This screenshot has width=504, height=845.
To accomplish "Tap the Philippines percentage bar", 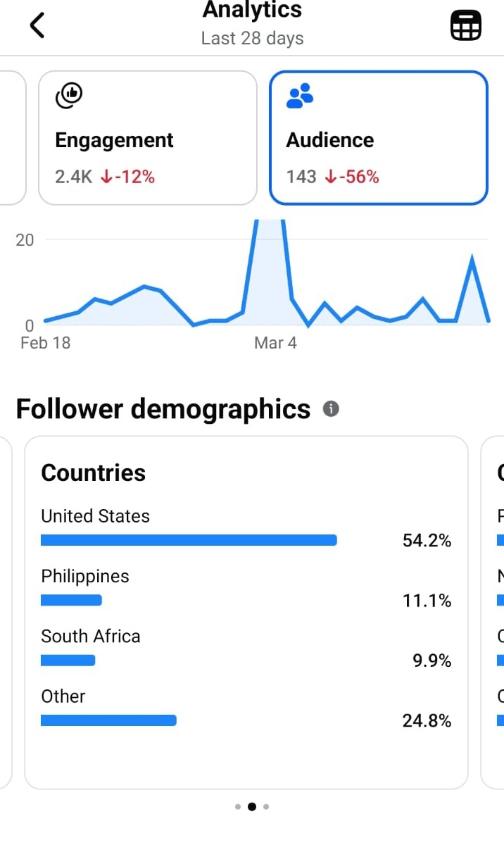I will pyautogui.click(x=71, y=600).
